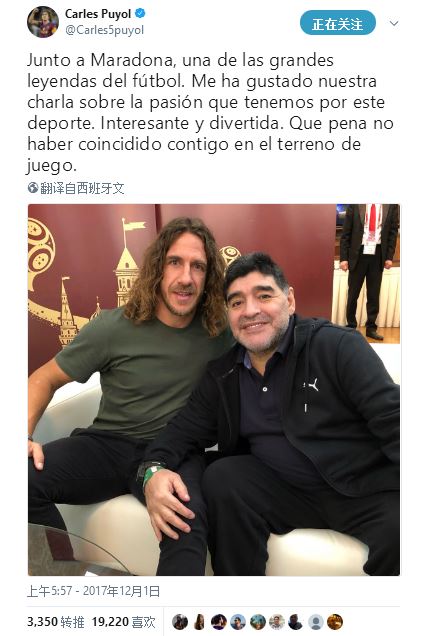Open the last liker avatar

(x=335, y=622)
